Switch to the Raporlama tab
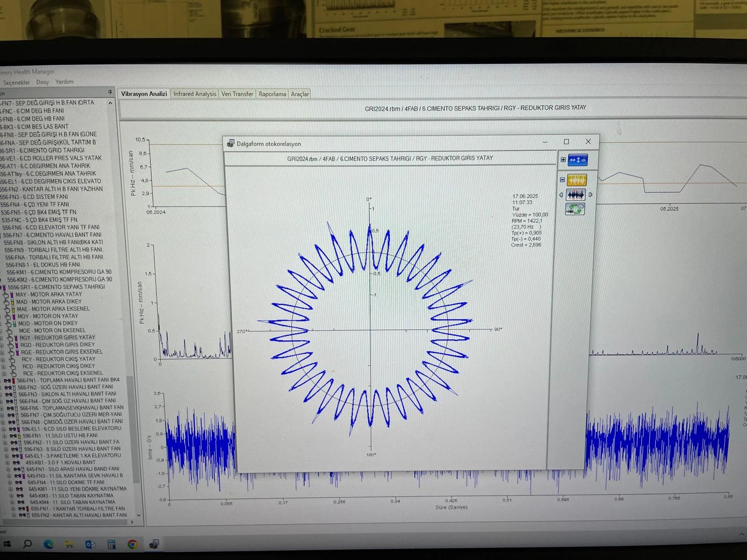 click(272, 94)
